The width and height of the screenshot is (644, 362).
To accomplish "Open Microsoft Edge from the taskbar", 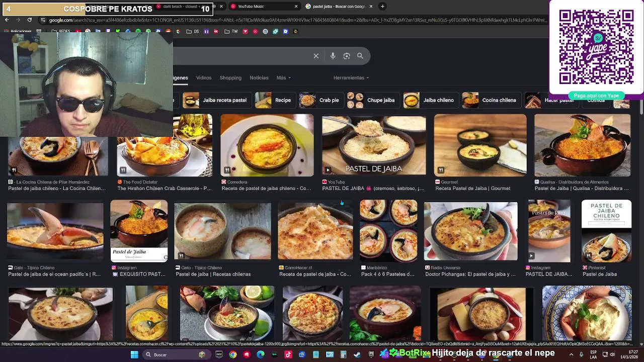I will (260, 354).
